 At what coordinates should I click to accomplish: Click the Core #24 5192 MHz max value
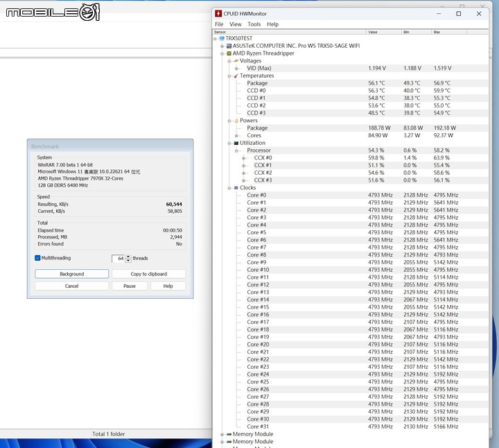pyautogui.click(x=446, y=374)
